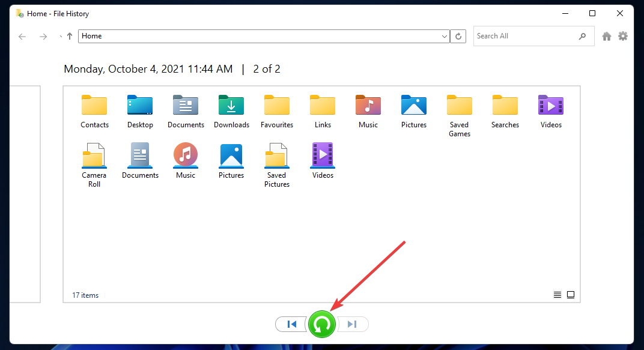Minimize the File History window
This screenshot has width=644, height=350.
pyautogui.click(x=565, y=14)
